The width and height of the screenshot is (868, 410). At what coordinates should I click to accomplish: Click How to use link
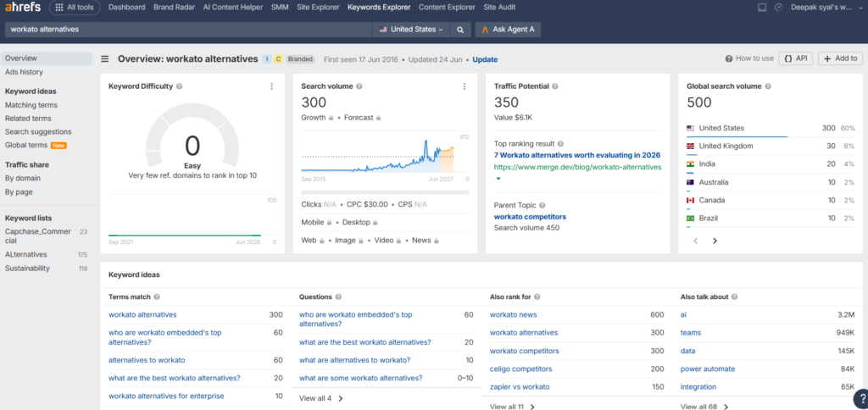coord(749,58)
